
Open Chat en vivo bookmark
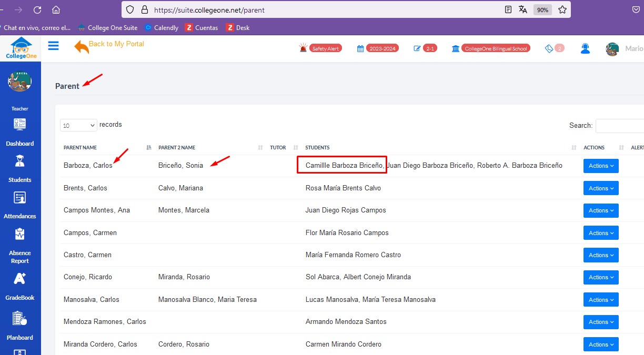[x=36, y=28]
